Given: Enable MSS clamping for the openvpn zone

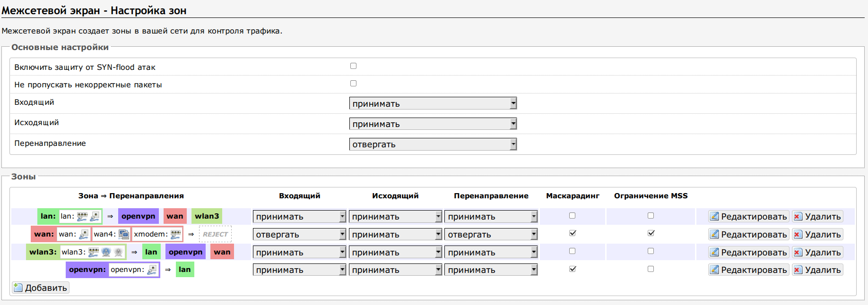Looking at the screenshot, I should 651,269.
